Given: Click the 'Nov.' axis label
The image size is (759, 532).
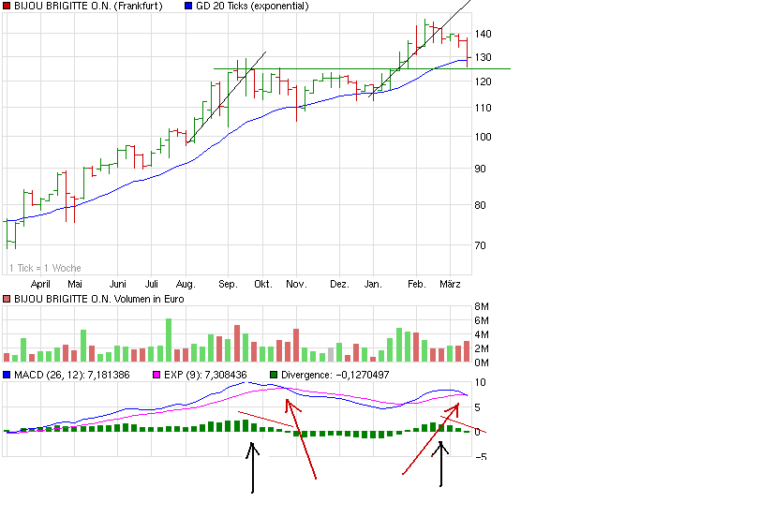Looking at the screenshot, I should 296,284.
